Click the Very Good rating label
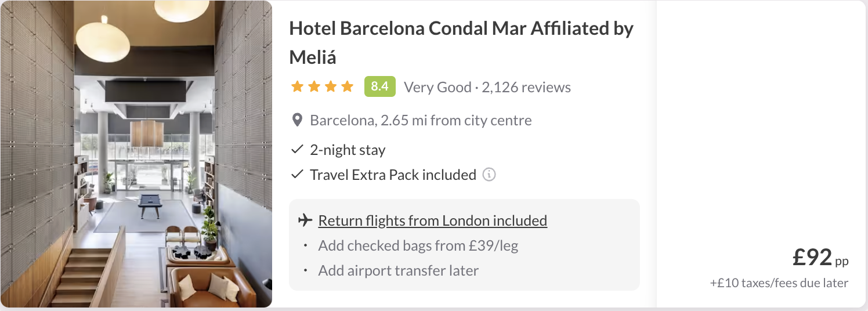 click(x=437, y=88)
